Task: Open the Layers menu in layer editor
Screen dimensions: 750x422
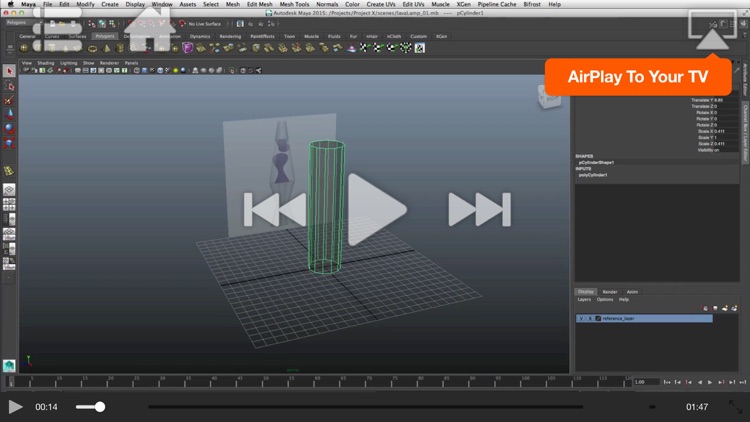Action: pos(584,300)
